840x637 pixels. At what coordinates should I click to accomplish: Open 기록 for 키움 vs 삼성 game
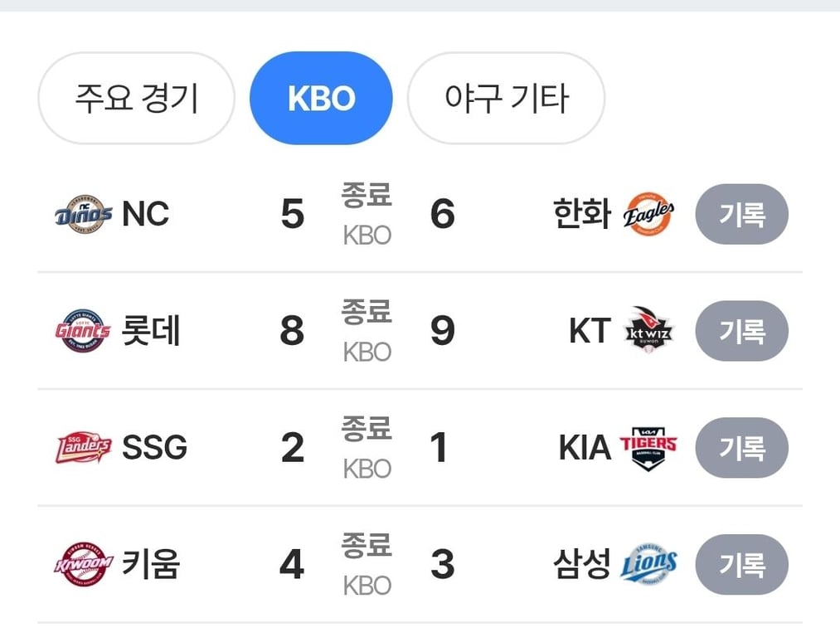click(x=741, y=565)
